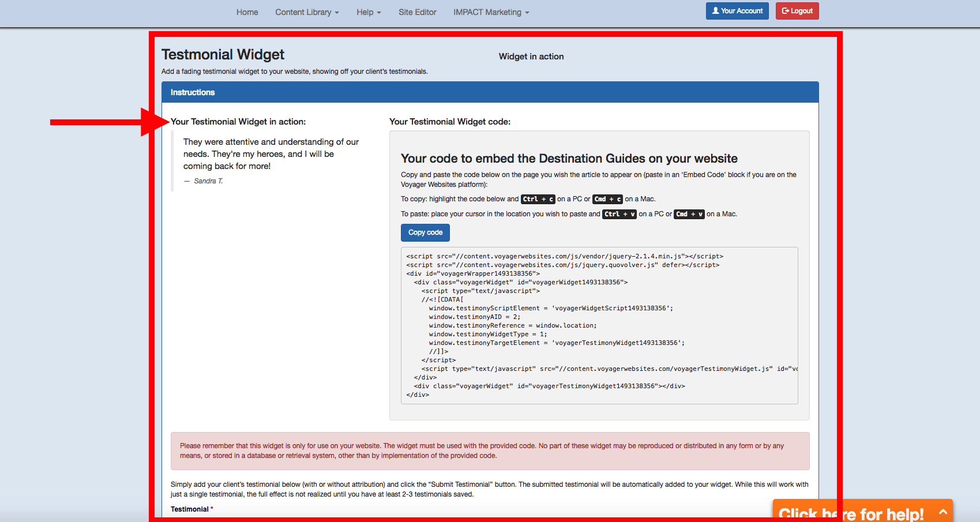Click the logout arrow icon

pos(785,11)
